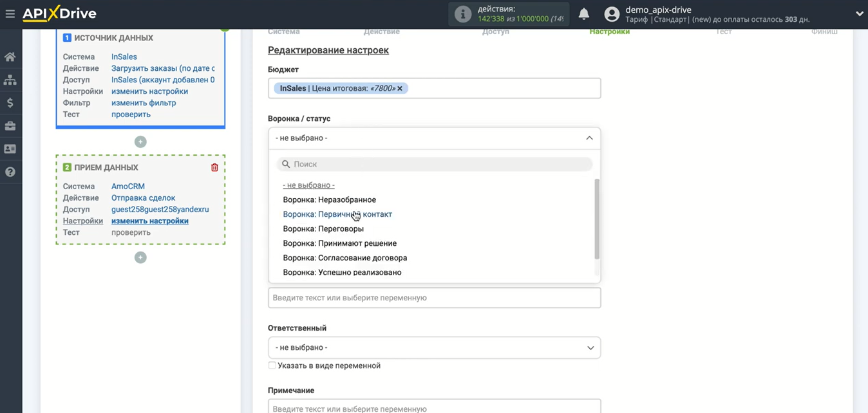Select 'Воронка: Успешно реализовано' option
868x413 pixels.
(x=342, y=272)
